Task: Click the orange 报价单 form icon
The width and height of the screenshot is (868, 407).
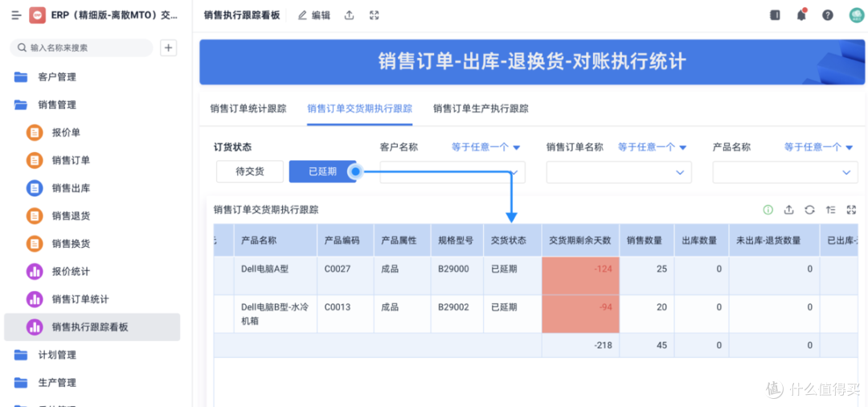Action: 35,133
